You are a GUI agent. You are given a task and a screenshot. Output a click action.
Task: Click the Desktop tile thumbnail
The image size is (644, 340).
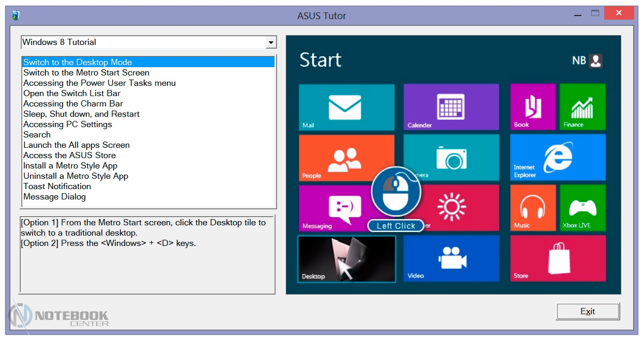pyautogui.click(x=346, y=259)
